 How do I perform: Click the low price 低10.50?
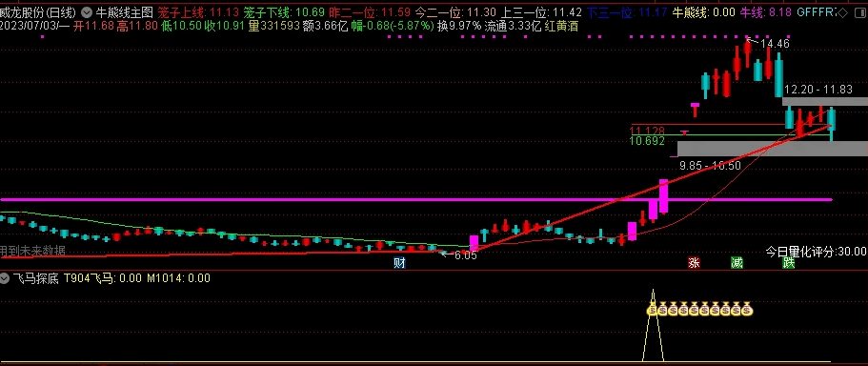pos(181,26)
